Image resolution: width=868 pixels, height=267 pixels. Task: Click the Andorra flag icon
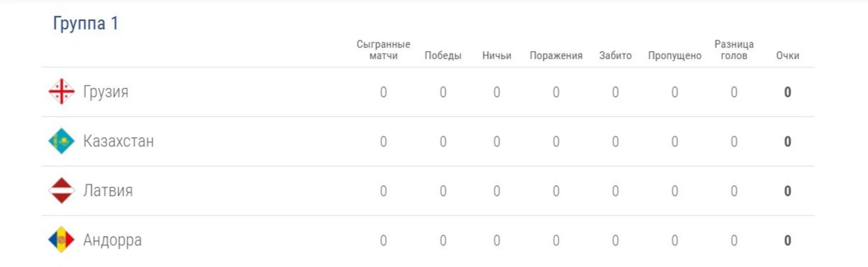tap(61, 240)
